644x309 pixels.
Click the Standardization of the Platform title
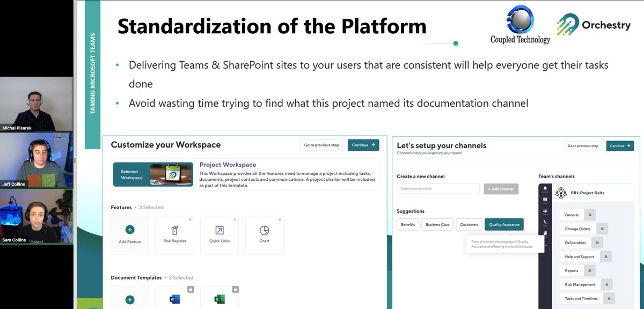(272, 26)
